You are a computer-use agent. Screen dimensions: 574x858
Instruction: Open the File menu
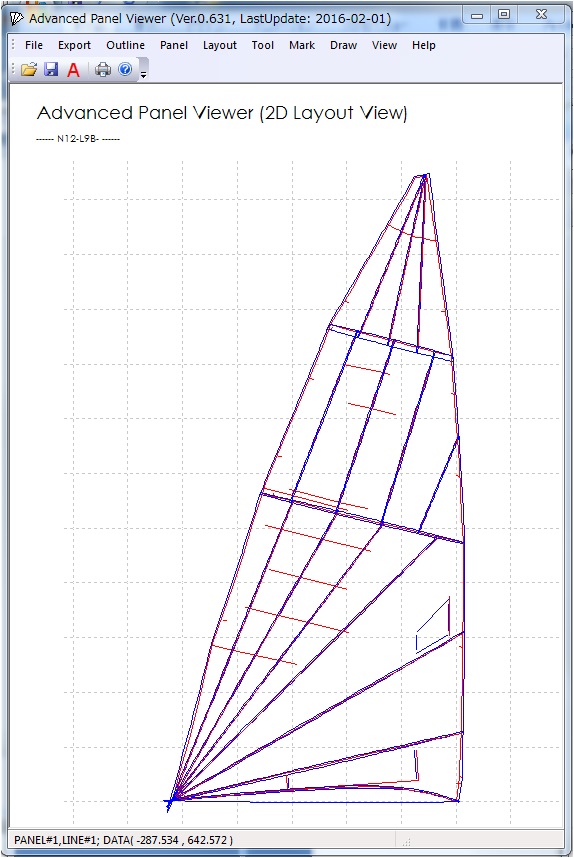tap(34, 45)
